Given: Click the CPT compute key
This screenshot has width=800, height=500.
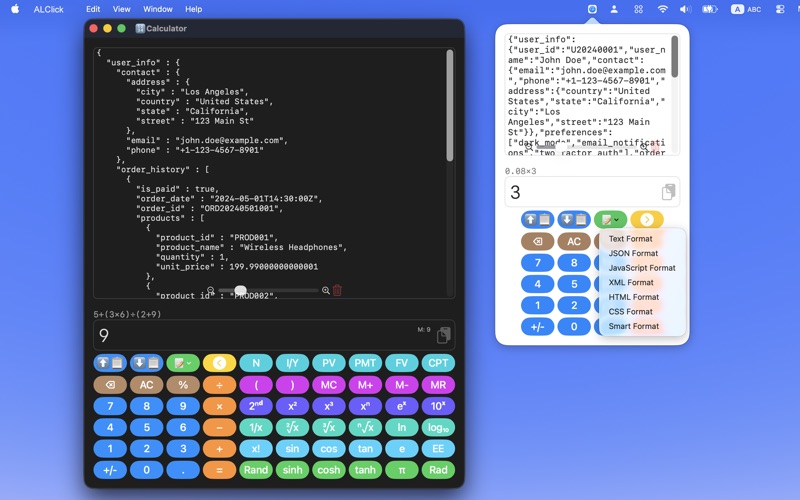Looking at the screenshot, I should click(438, 363).
